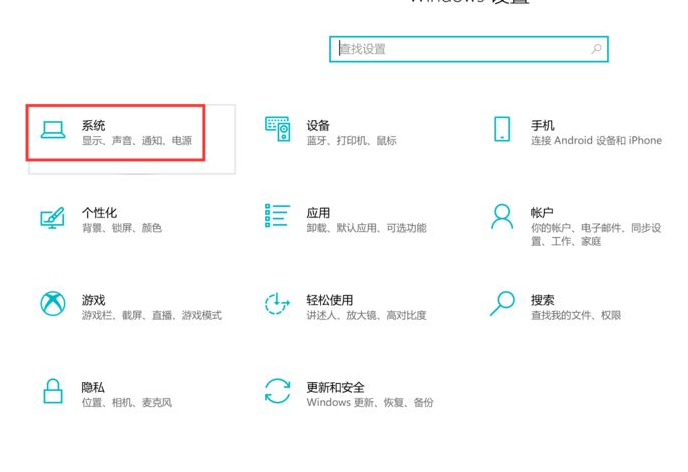This screenshot has width=688, height=472.
Task: Click the 帐户 person icon
Action: pos(502,216)
